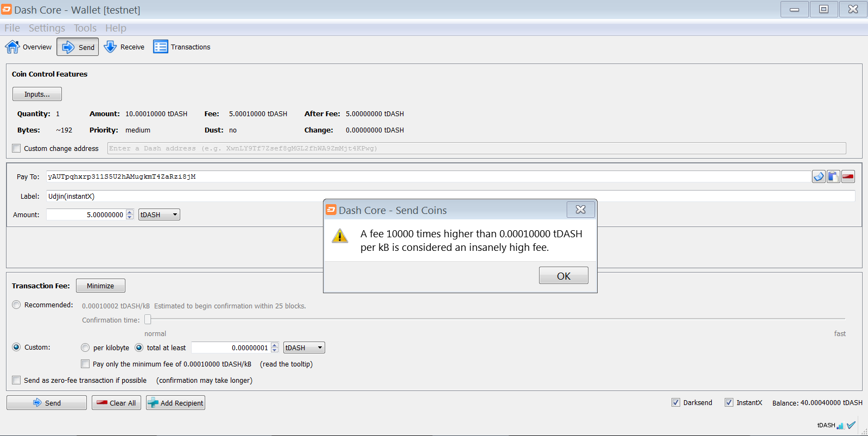Click the Dash Core title bar logo

point(7,9)
